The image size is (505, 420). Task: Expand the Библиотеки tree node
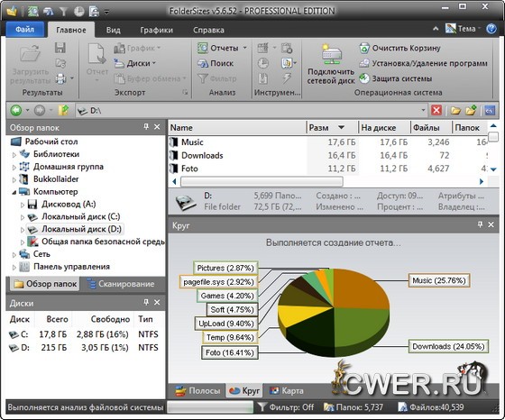[14, 155]
